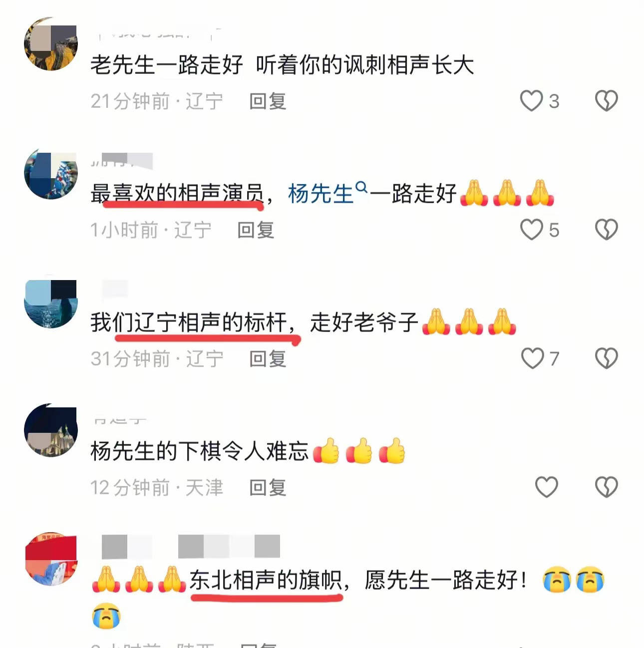Reply to the comment posted 12分钟前
Image resolution: width=644 pixels, height=648 pixels.
pos(268,488)
